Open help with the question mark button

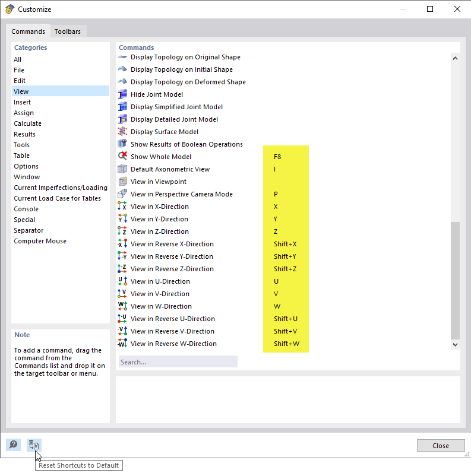(x=14, y=445)
